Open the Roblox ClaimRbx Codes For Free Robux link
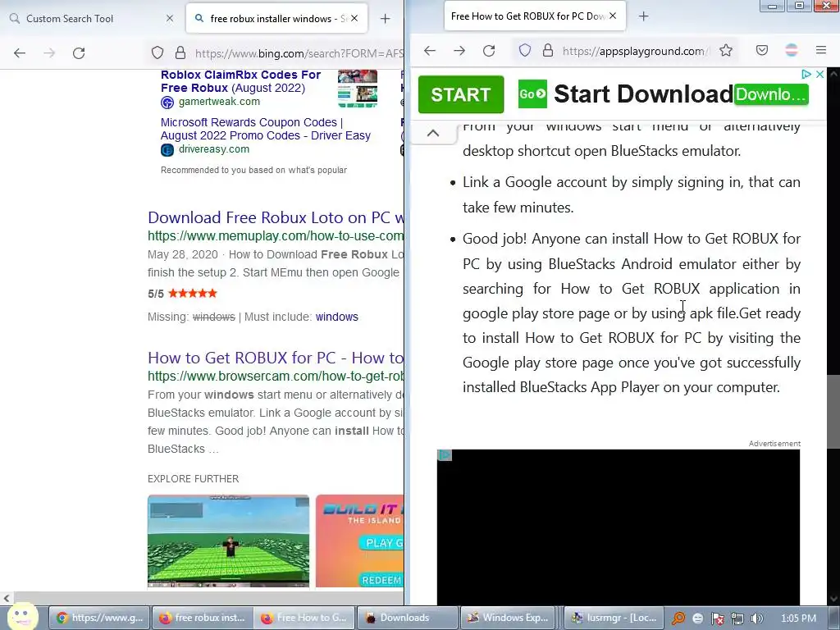The image size is (840, 630). [x=240, y=81]
